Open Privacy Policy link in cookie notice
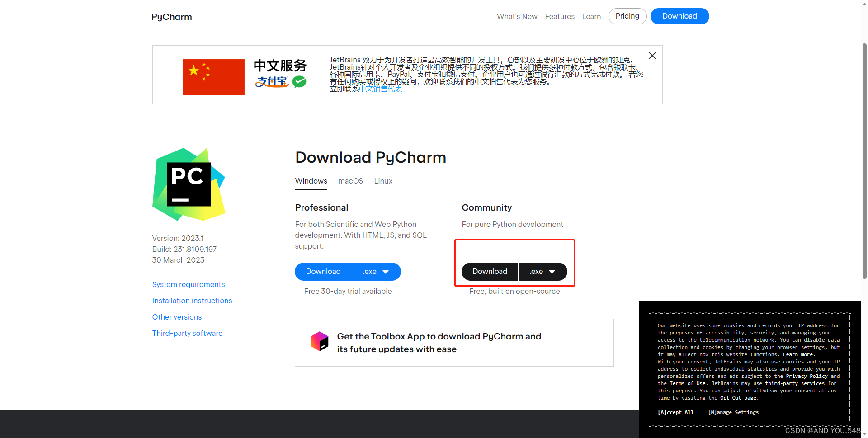Viewport: 868px width, 438px height. (x=807, y=376)
